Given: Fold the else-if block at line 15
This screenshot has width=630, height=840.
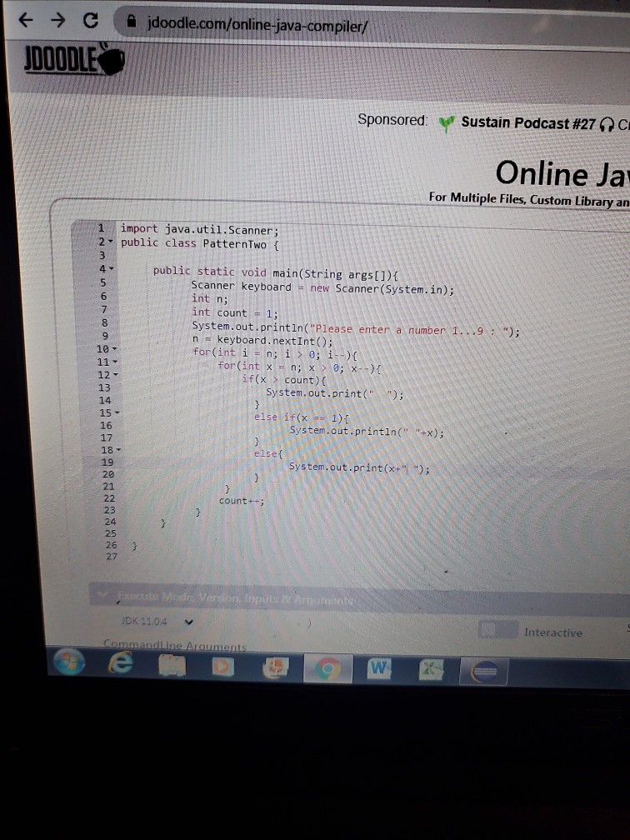Looking at the screenshot, I should 117,413.
